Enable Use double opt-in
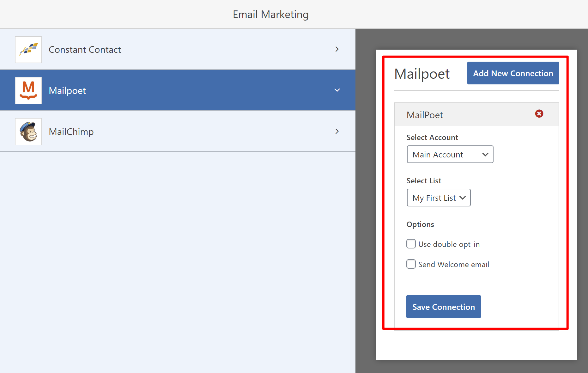588x373 pixels. 411,244
